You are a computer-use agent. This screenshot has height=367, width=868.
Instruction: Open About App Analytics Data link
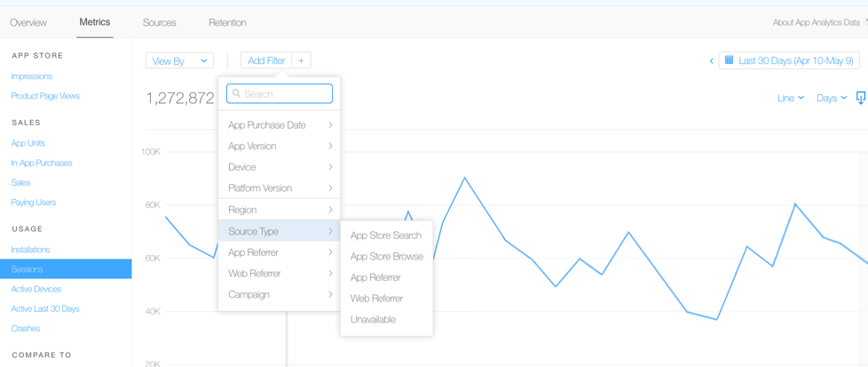pyautogui.click(x=815, y=22)
